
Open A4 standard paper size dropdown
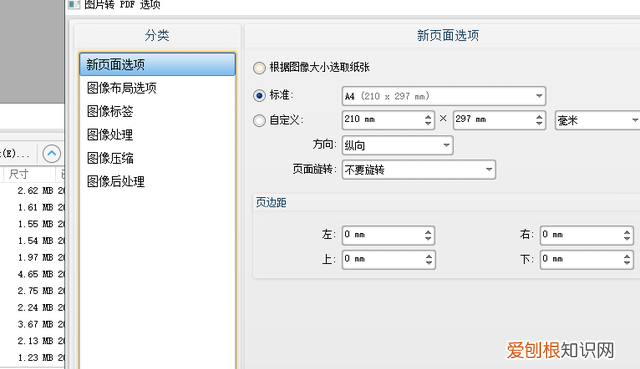tap(444, 96)
